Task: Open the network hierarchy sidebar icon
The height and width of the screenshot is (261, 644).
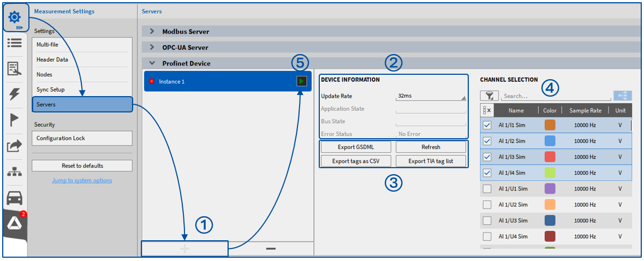Action: [15, 173]
